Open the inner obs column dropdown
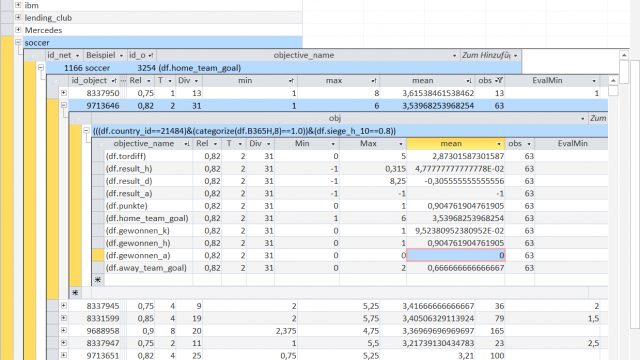Viewport: 640px width, 360px height. (x=529, y=144)
